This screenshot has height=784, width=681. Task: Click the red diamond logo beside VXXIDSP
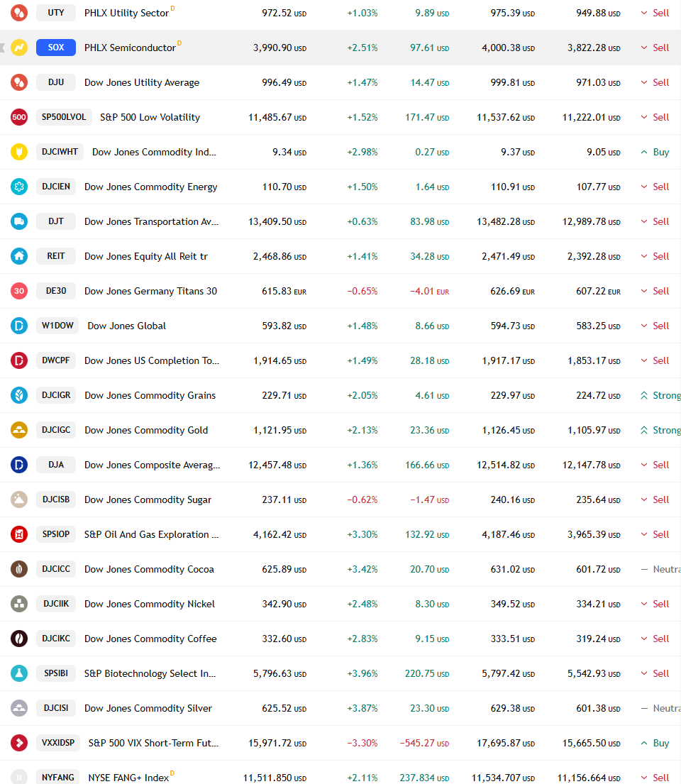pyautogui.click(x=19, y=743)
